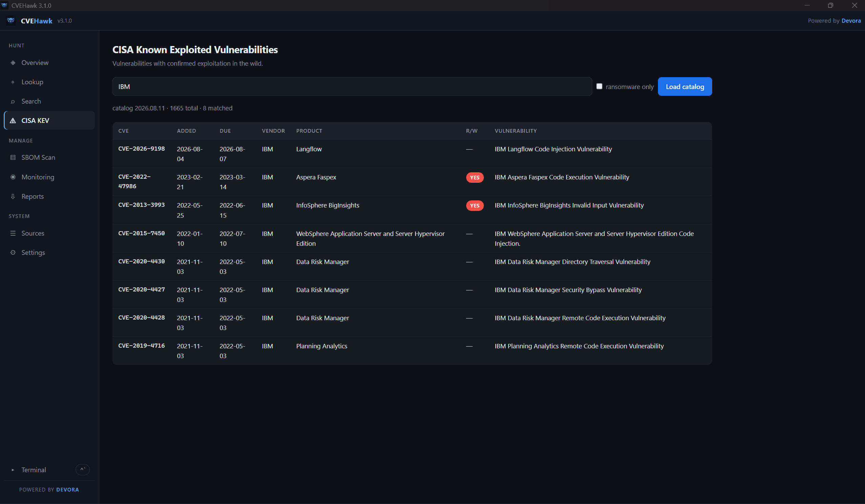Open the Overview page
The width and height of the screenshot is (865, 504).
[x=49, y=63]
